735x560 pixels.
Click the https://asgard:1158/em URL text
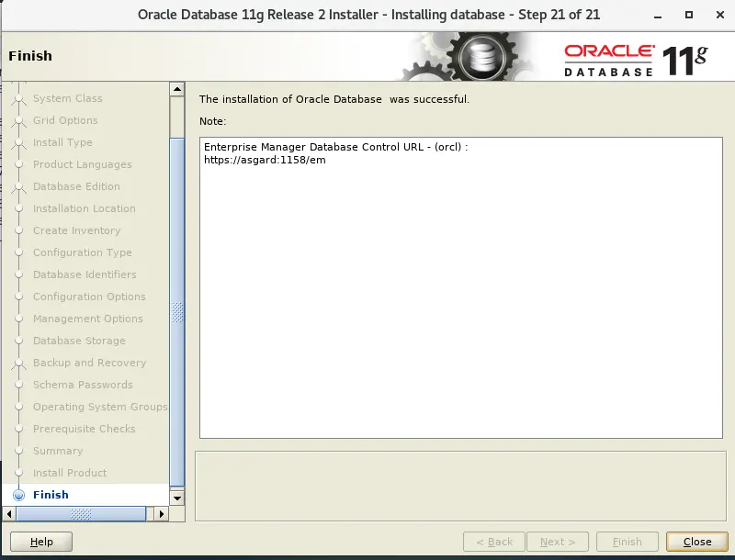coord(265,160)
